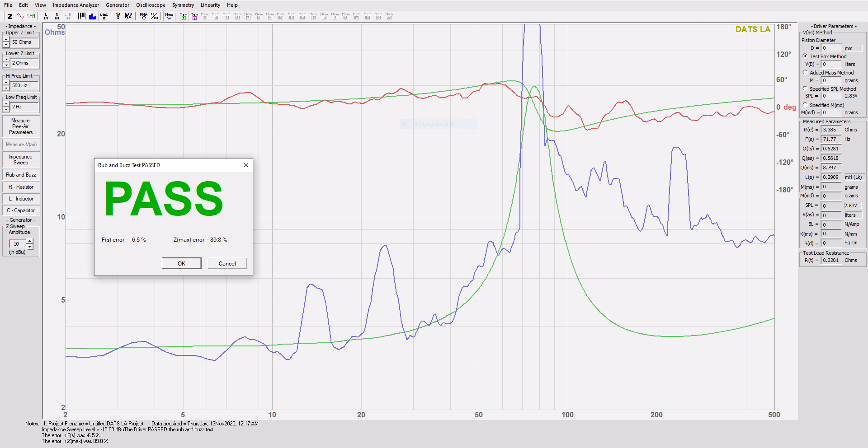Click the PHA phase display icon
Screen dimensions: 868x448
[143, 16]
